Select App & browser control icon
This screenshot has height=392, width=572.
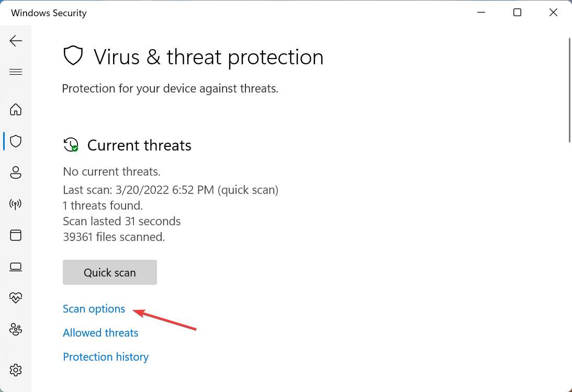[16, 235]
